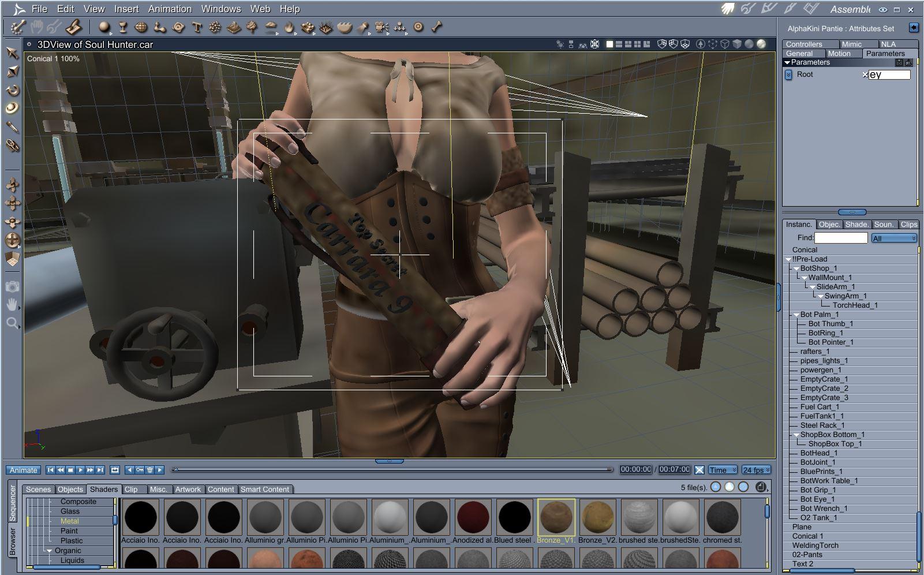Screen dimensions: 924x575
Task: Toggle single-view viewport layout
Action: 609,44
